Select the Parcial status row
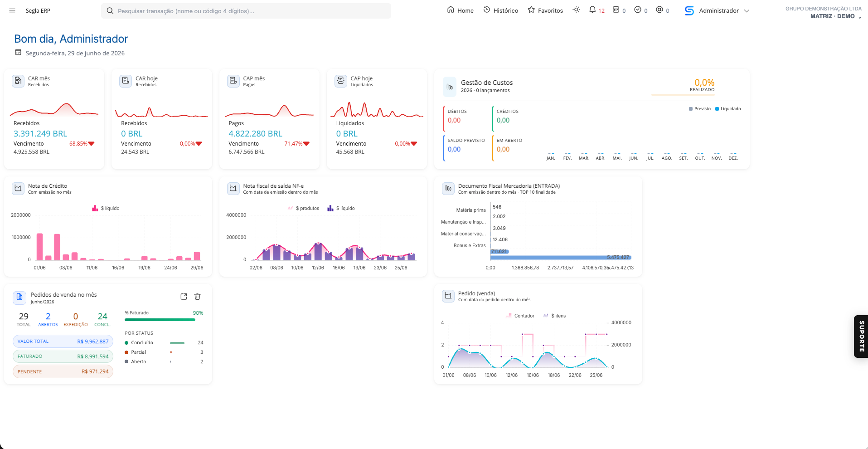The image size is (868, 449). click(164, 352)
